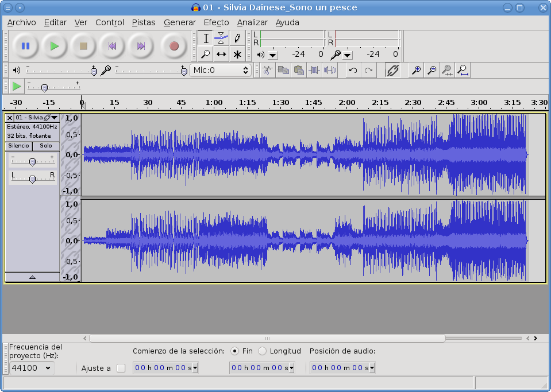The width and height of the screenshot is (551, 392).
Task: Select the Multi-tool asterisk mode
Action: (x=237, y=54)
